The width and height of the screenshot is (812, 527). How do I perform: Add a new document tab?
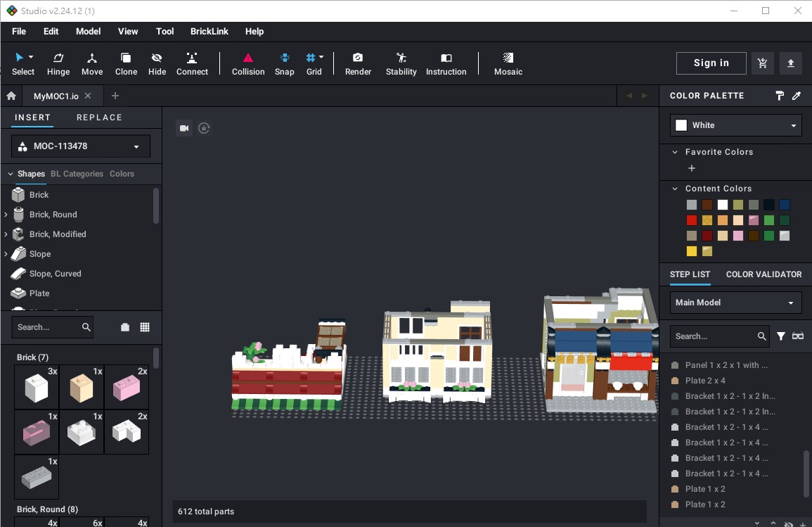tap(115, 96)
